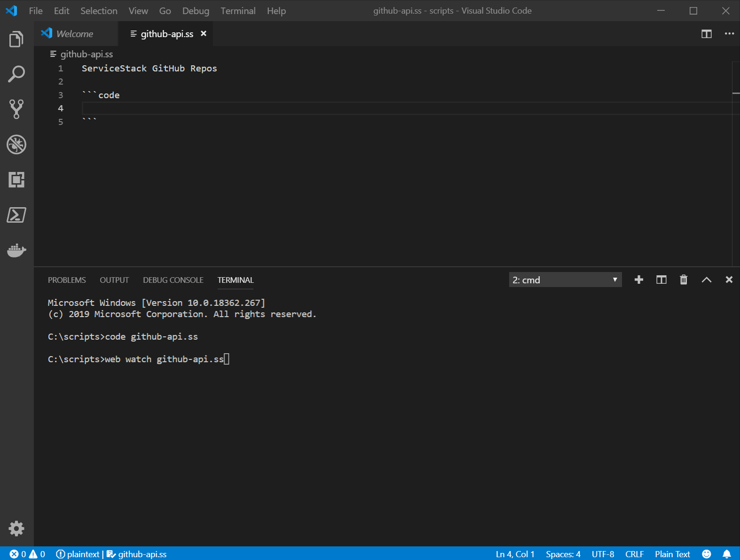Click the warnings count in status bar
Viewport: 740px width, 560px height.
tap(37, 554)
